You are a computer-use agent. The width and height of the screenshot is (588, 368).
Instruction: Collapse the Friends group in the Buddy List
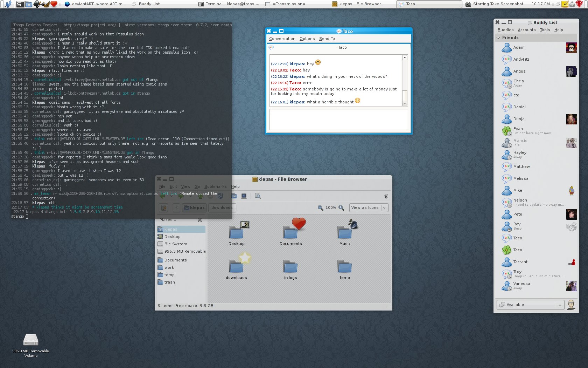[498, 38]
